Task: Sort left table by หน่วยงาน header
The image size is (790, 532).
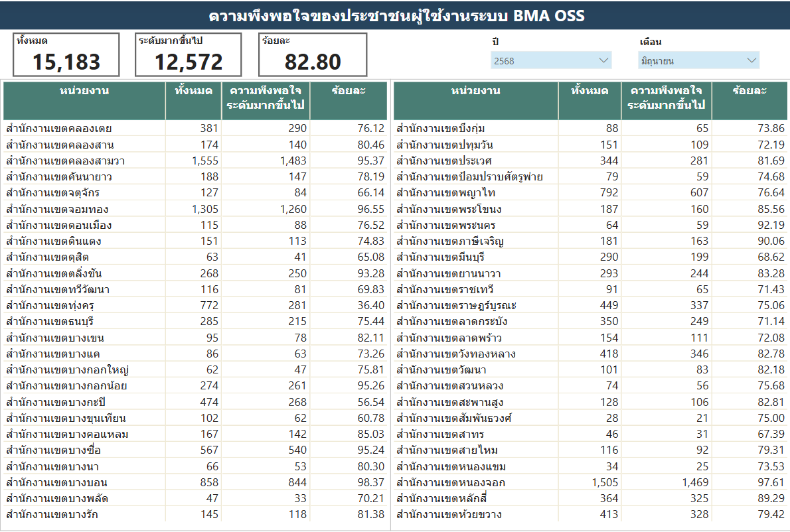Action: (84, 101)
